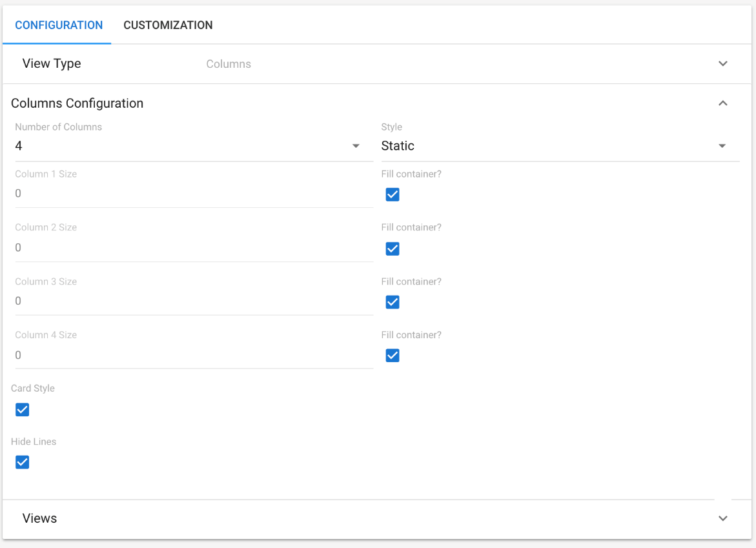Expand the View Type panel chevron

[723, 64]
